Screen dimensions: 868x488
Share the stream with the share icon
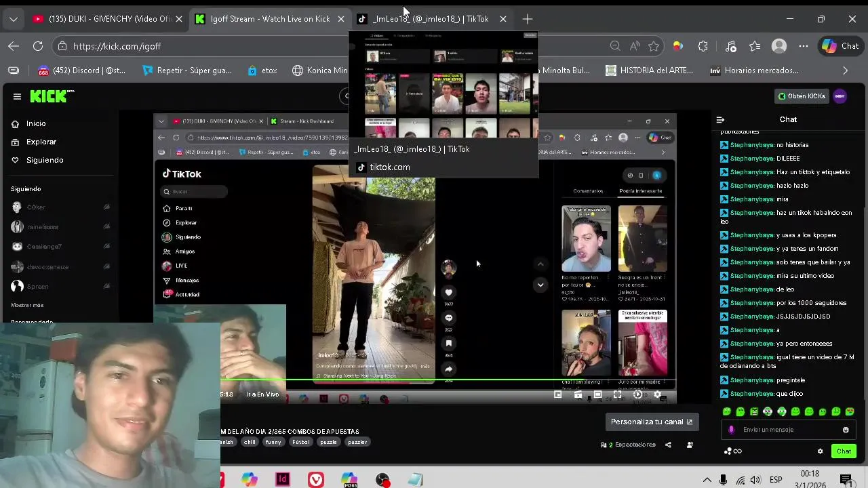pyautogui.click(x=668, y=445)
